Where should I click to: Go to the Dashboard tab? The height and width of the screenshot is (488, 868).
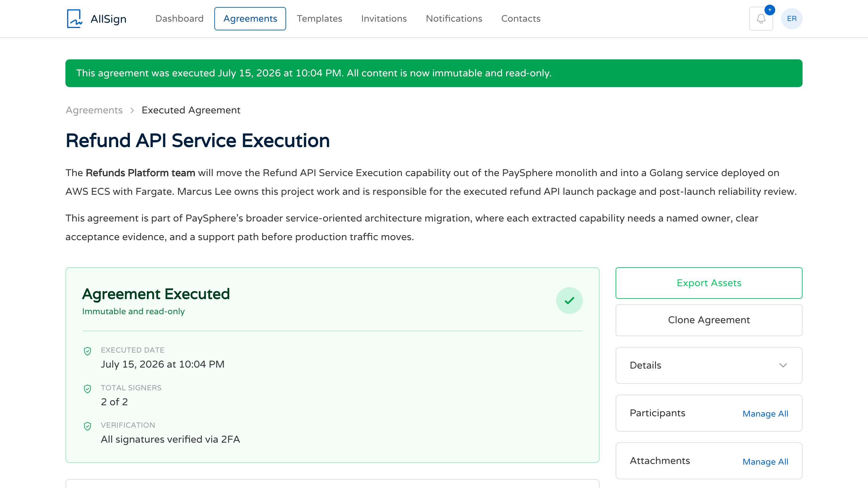[179, 19]
